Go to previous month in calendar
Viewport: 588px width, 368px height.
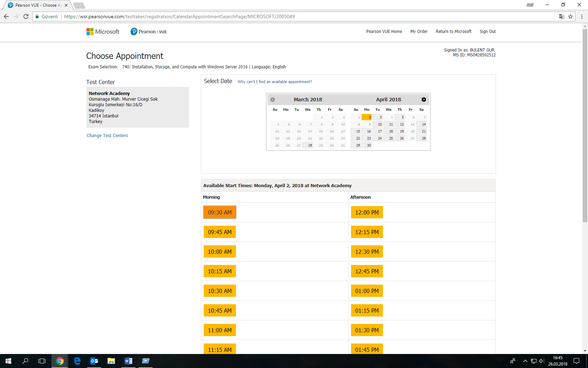pos(273,100)
